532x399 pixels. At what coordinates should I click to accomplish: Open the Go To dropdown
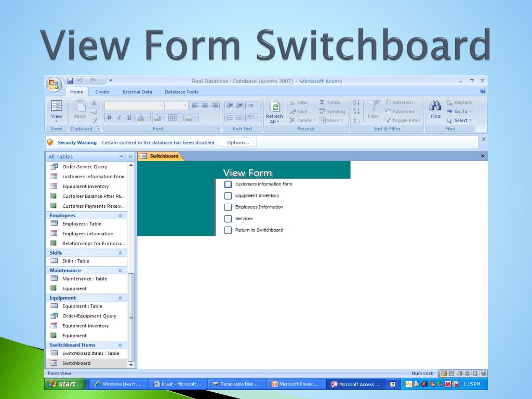[459, 111]
